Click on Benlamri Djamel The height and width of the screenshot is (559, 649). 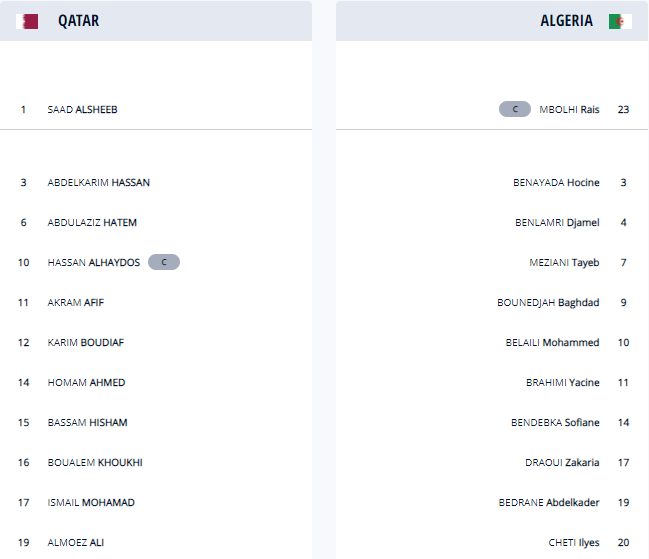click(x=556, y=222)
